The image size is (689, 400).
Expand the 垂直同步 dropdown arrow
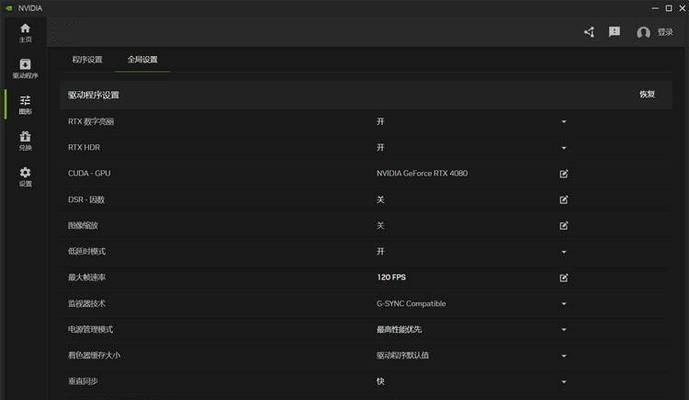coord(564,382)
